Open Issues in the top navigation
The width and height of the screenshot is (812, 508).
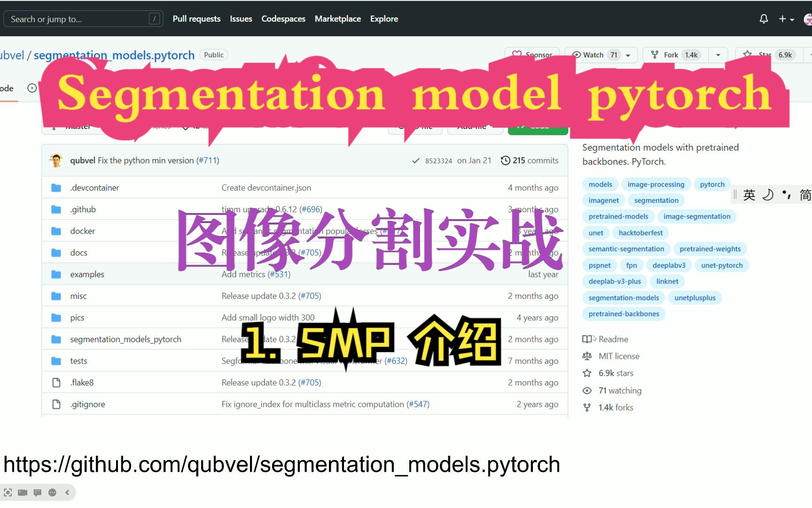(241, 19)
